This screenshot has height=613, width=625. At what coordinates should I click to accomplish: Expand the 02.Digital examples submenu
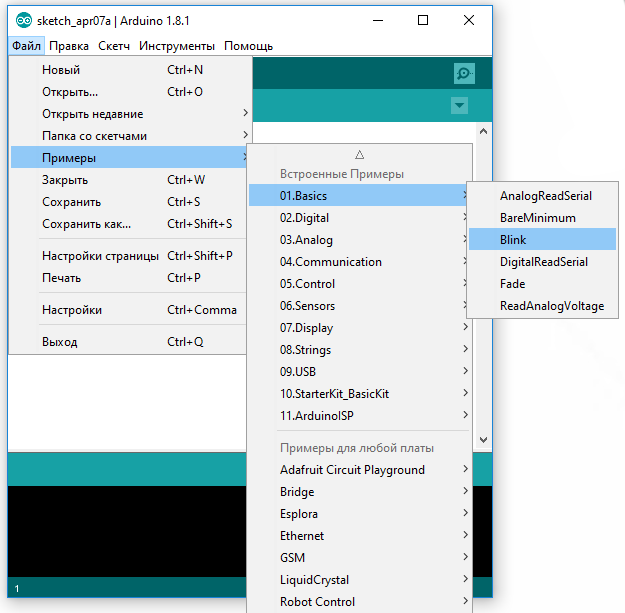click(359, 218)
